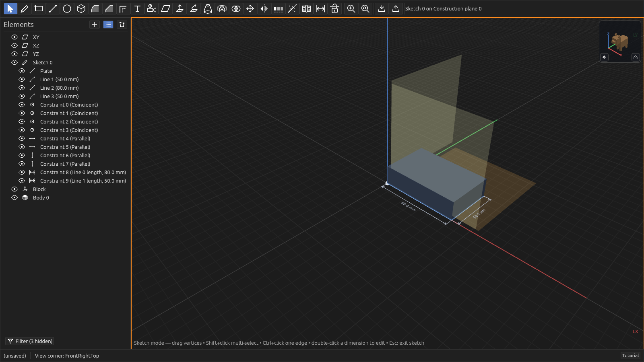
Task: Choose the chamfer corner tool
Action: pos(109,8)
